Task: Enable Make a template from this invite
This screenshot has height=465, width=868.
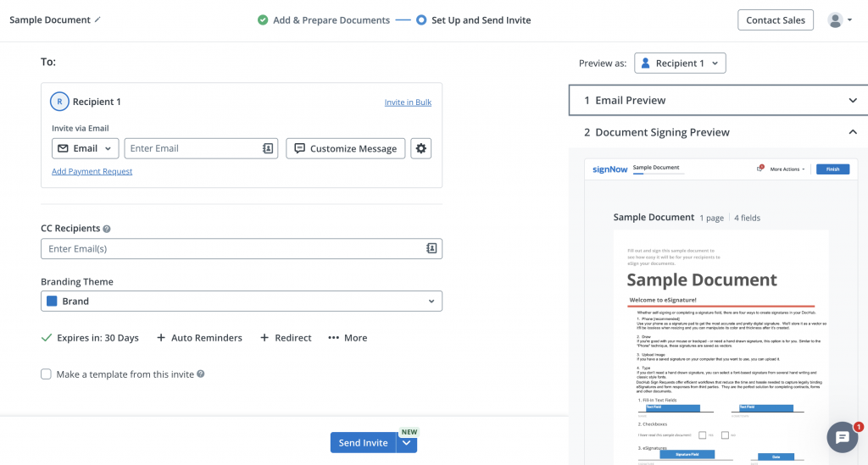Action: click(x=46, y=374)
